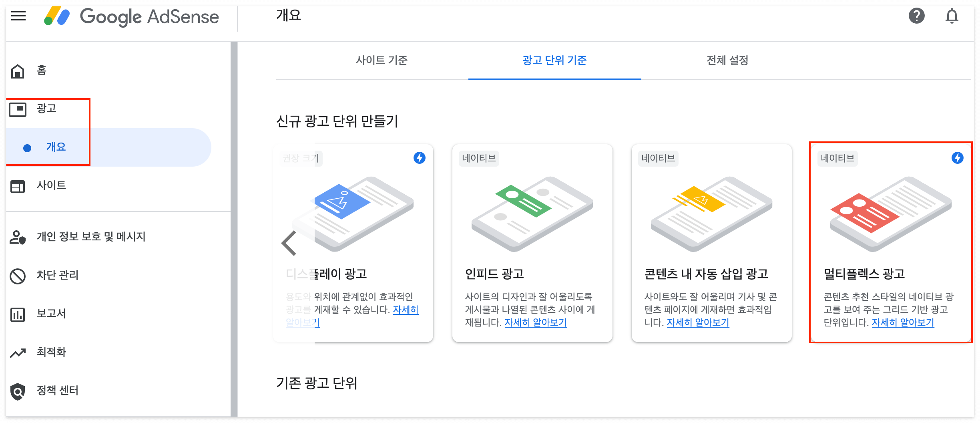Click the help question mark icon
Viewport: 980px width, 423px height.
click(x=917, y=16)
